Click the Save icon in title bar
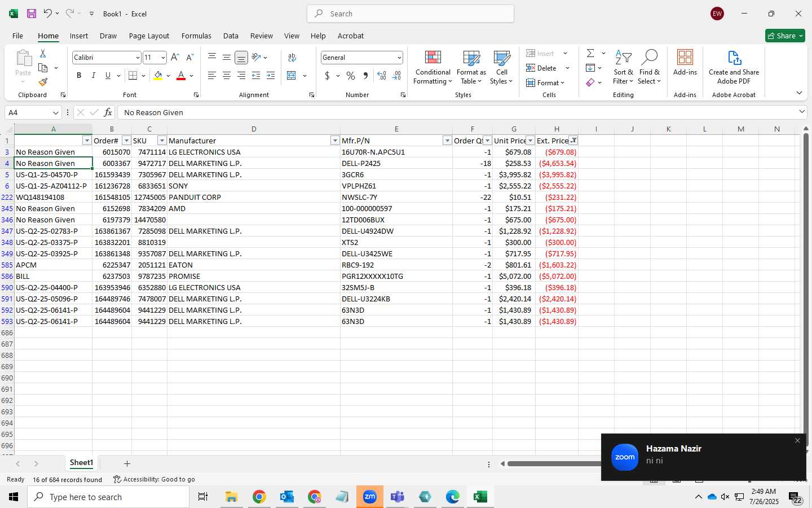 (32, 14)
